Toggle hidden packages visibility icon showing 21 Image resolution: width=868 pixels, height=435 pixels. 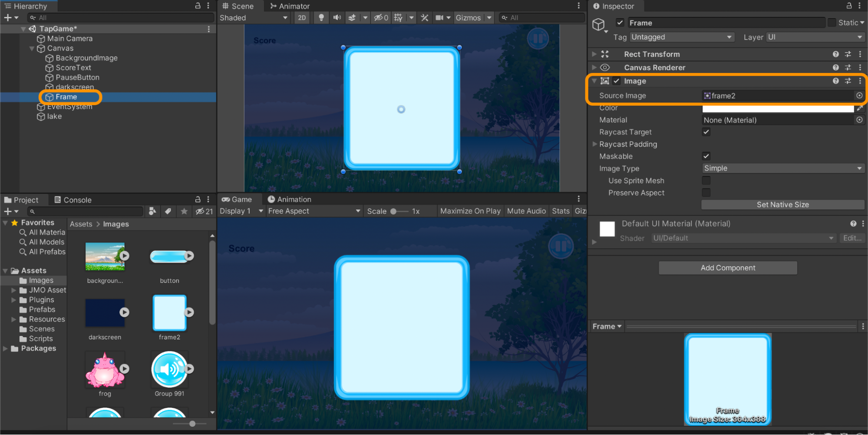(204, 211)
